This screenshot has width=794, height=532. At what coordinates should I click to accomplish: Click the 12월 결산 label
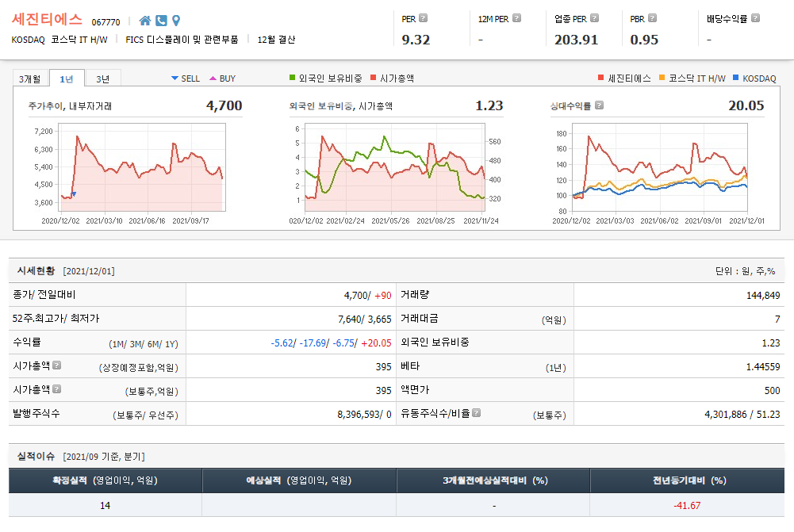pos(276,40)
